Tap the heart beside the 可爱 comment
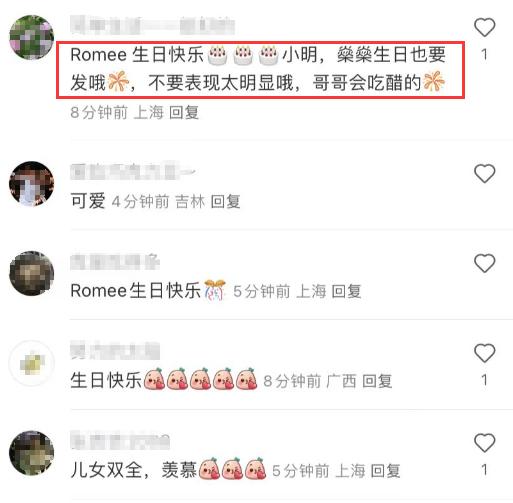The image size is (513, 503). click(x=484, y=174)
